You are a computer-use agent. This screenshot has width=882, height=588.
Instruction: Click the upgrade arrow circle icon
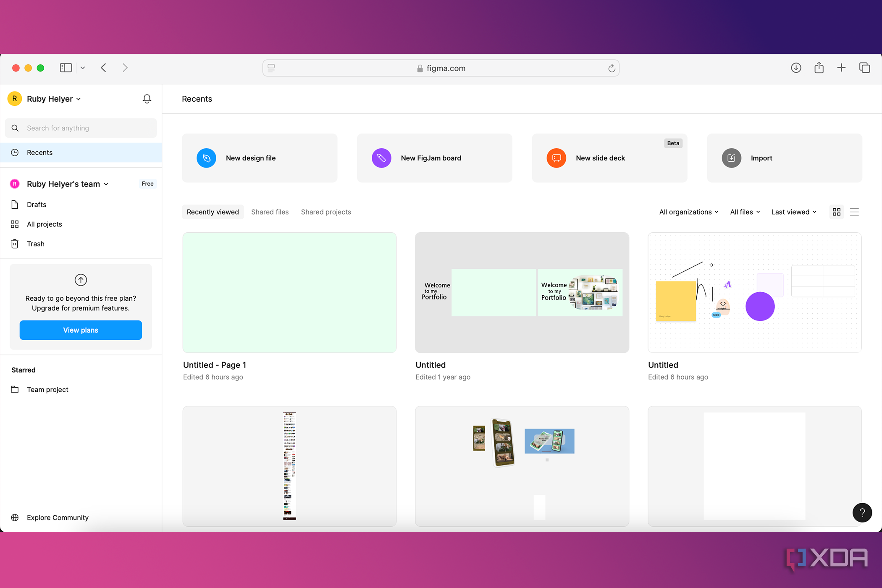pyautogui.click(x=81, y=280)
